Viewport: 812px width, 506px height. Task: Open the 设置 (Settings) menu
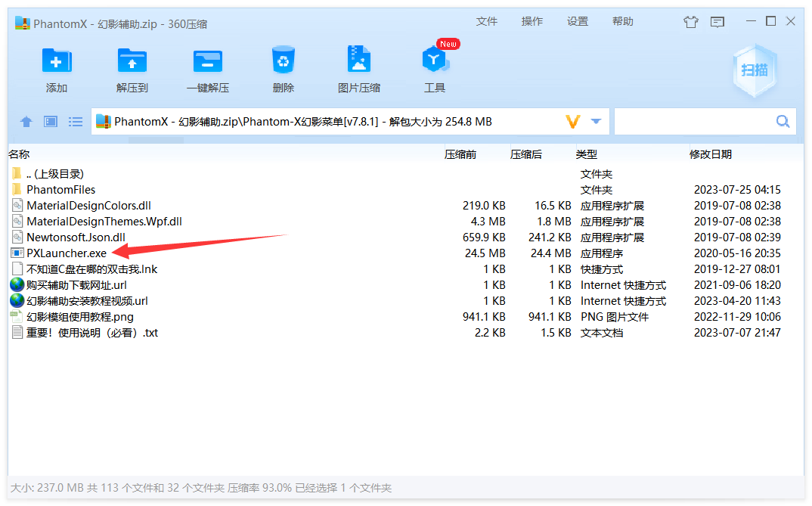coord(578,21)
